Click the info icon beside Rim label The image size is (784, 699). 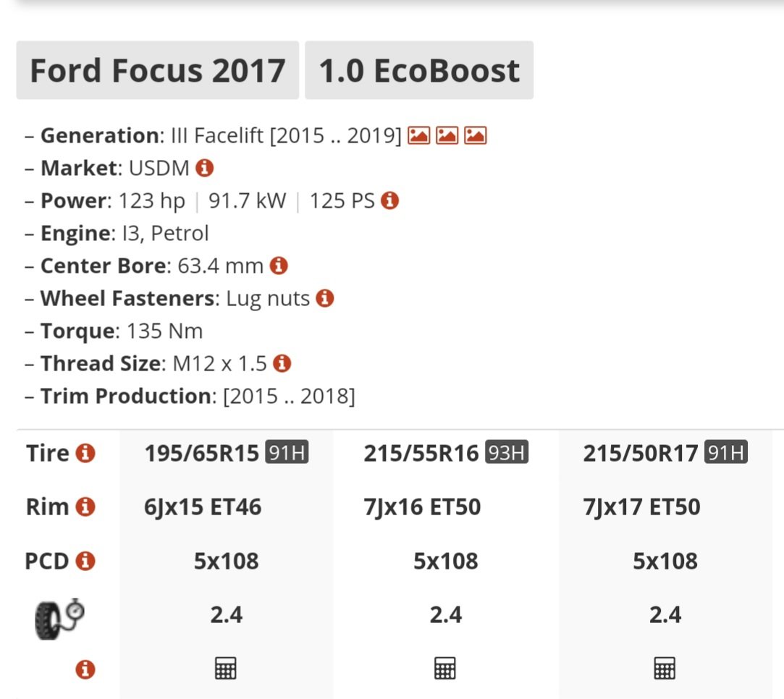pos(85,507)
